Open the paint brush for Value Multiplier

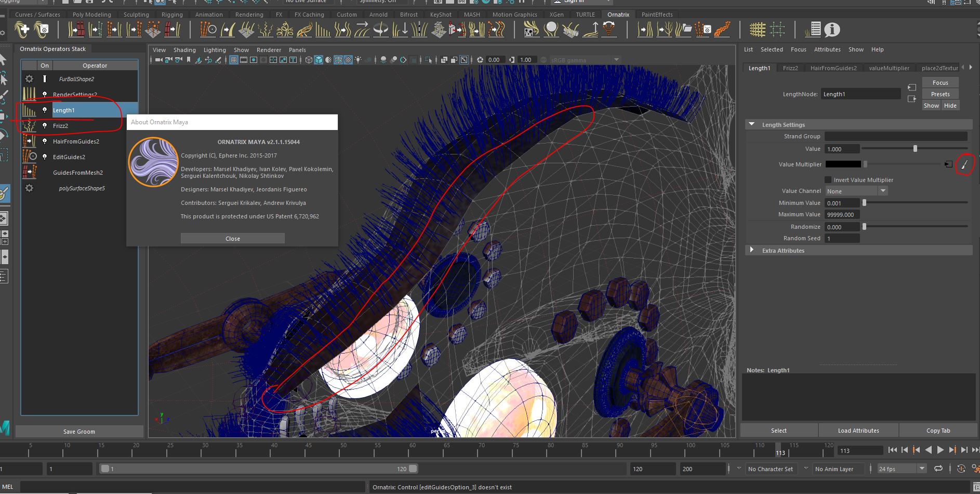964,164
